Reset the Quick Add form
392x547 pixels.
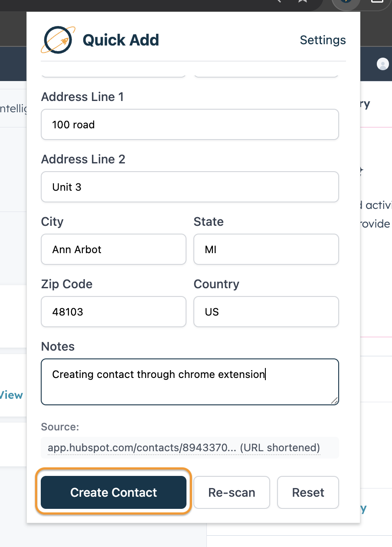pyautogui.click(x=308, y=493)
